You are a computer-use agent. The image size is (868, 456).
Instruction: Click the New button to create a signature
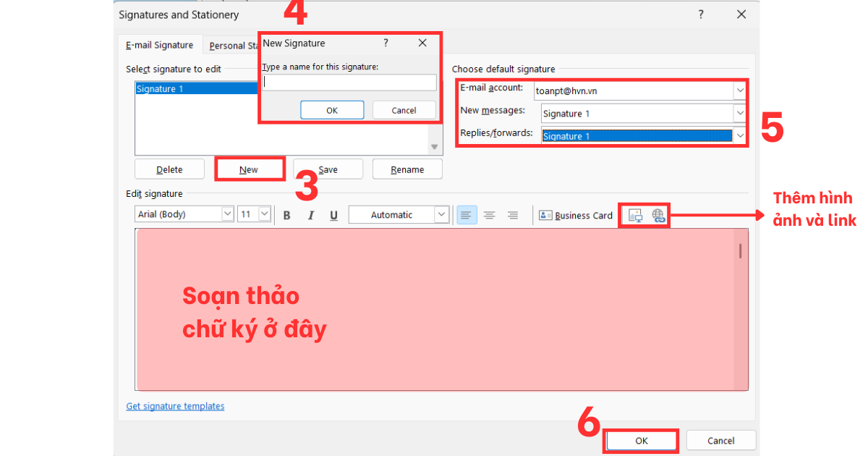[249, 169]
